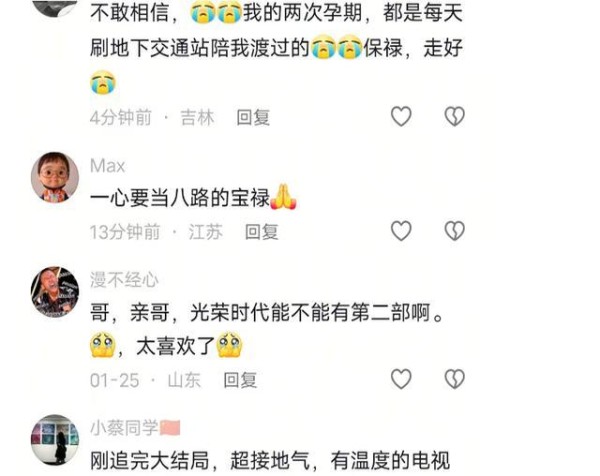Reply to the 4分钟前 吉林 comment

pos(253,117)
